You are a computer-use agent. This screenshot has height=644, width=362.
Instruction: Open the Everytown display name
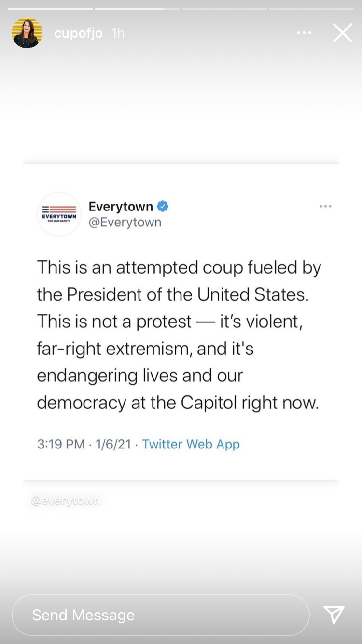point(121,207)
